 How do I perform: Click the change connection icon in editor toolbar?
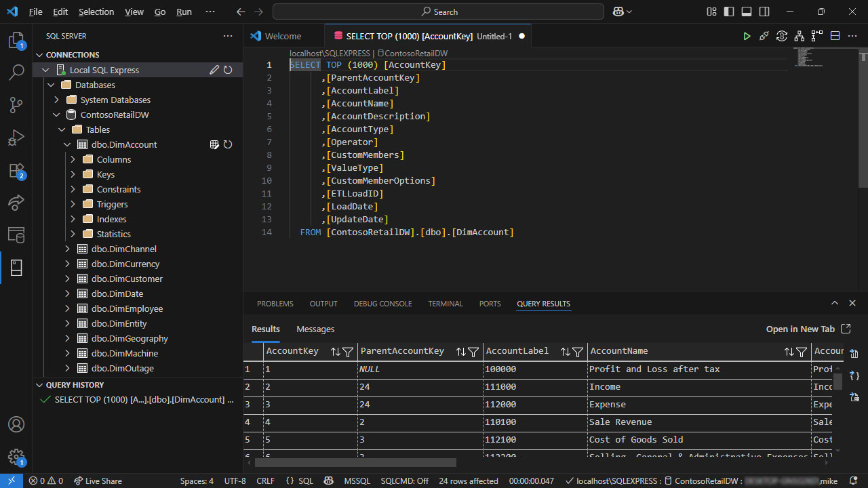[x=782, y=36]
